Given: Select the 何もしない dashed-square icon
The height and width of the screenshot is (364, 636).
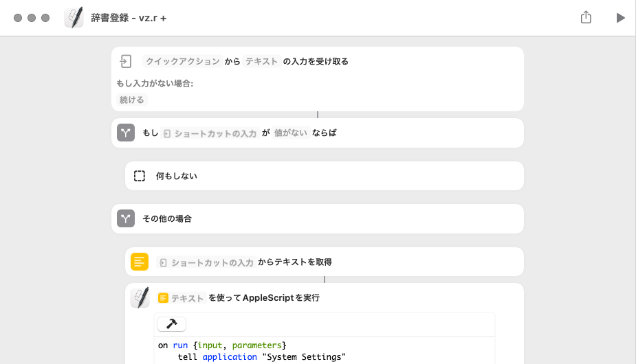Looking at the screenshot, I should (140, 176).
